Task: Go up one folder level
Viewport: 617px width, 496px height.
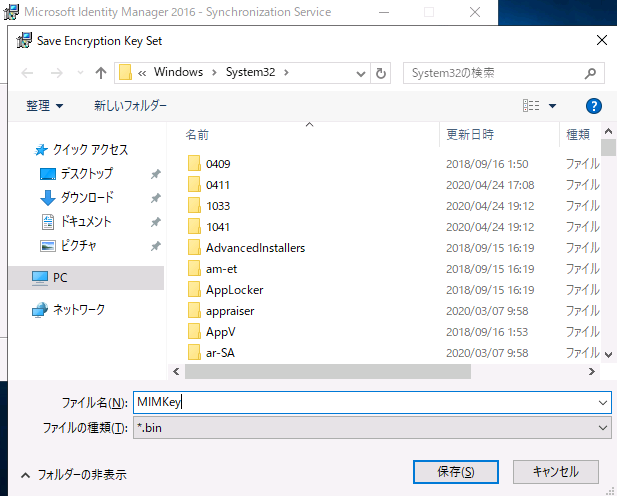Action: [x=101, y=73]
